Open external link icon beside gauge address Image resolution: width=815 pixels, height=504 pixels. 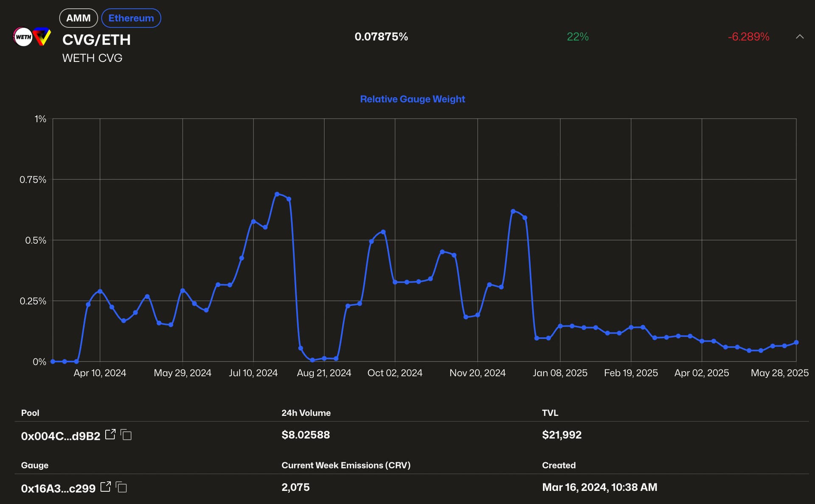(x=106, y=487)
